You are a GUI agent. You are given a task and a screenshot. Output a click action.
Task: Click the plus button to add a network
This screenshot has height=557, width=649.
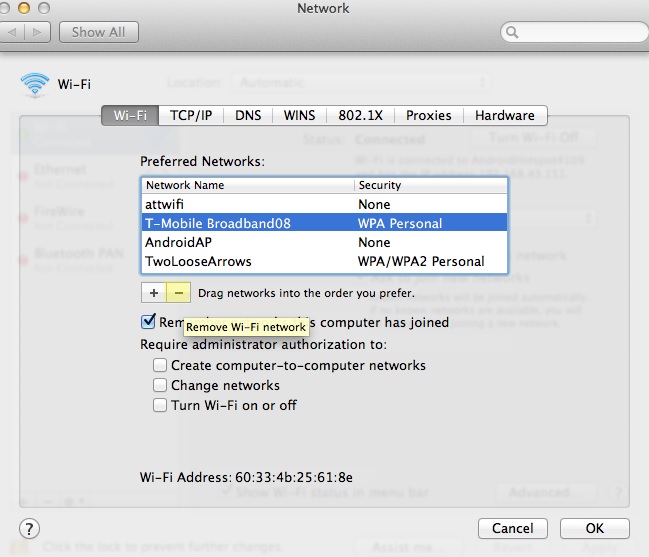point(154,293)
